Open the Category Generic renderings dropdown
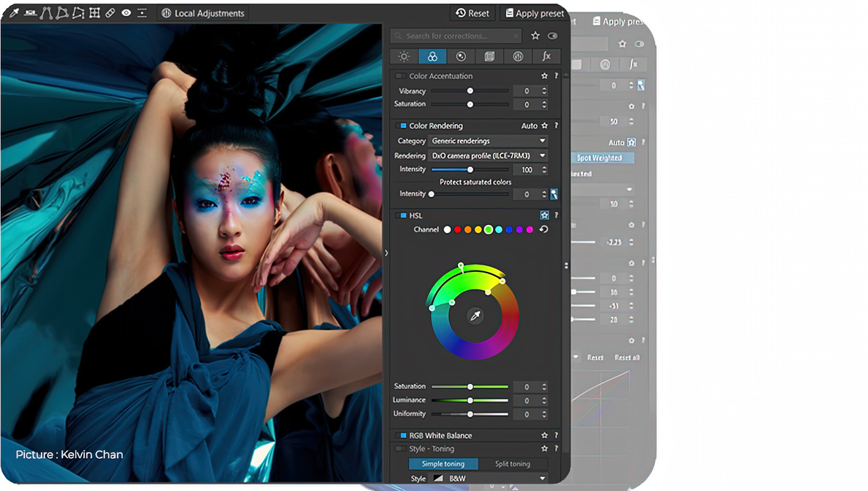Viewport: 868px width, 491px height. click(x=488, y=141)
